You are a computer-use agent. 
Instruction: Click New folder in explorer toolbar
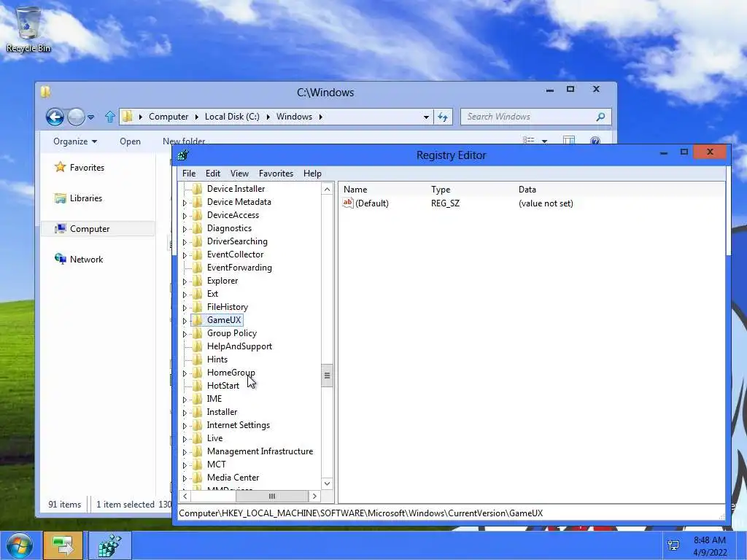pos(184,141)
